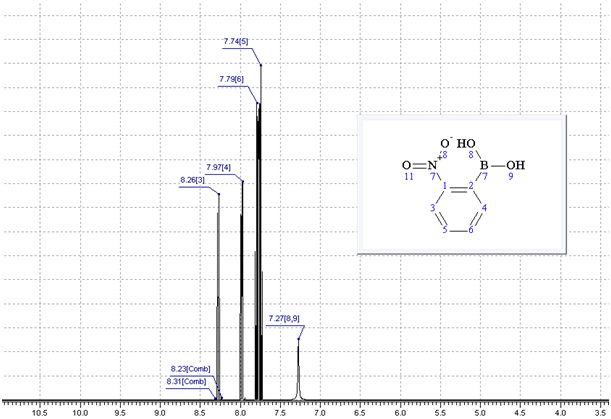Click the OH group numbered 9
This screenshot has width=611, height=419.
click(x=514, y=165)
